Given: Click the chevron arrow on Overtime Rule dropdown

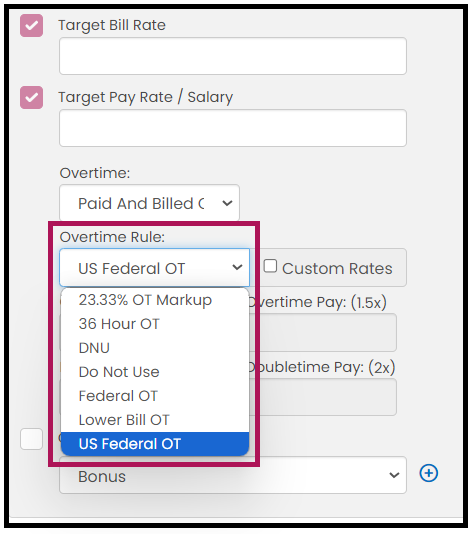Looking at the screenshot, I should point(237,267).
